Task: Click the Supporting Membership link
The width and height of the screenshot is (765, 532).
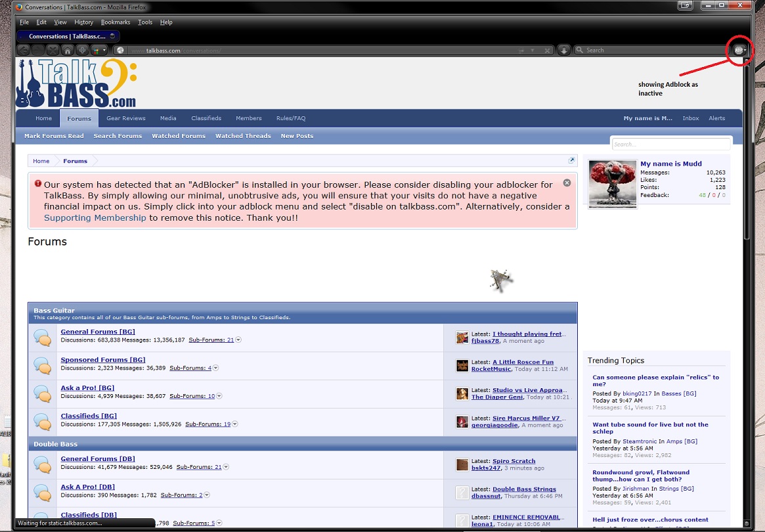Action: click(x=95, y=217)
